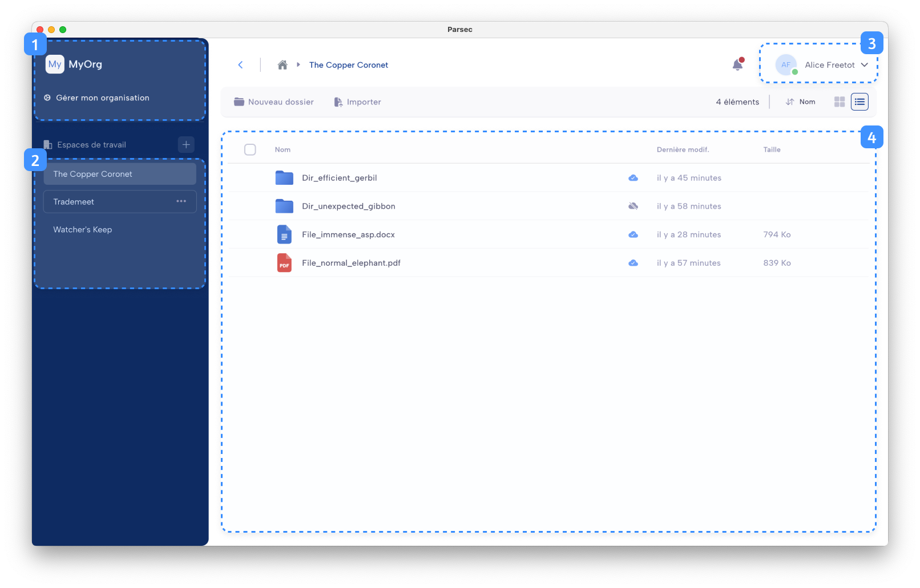Click Alice Freetot user name

click(830, 65)
